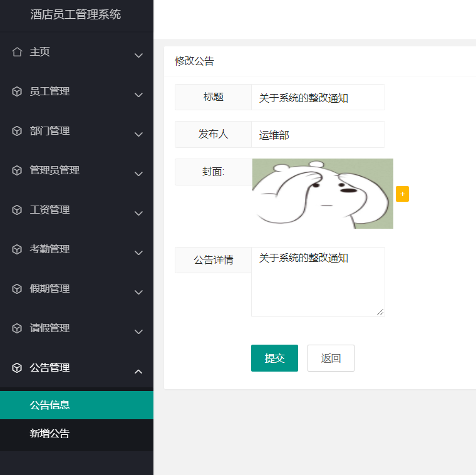This screenshot has width=476, height=475.
Task: Click inside the 公告详情 textarea
Action: click(x=318, y=282)
